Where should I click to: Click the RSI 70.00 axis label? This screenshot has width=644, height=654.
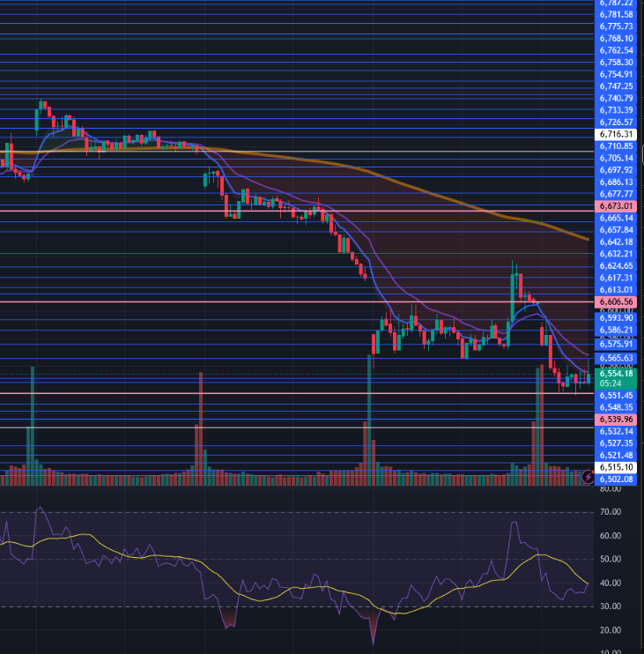(x=611, y=512)
